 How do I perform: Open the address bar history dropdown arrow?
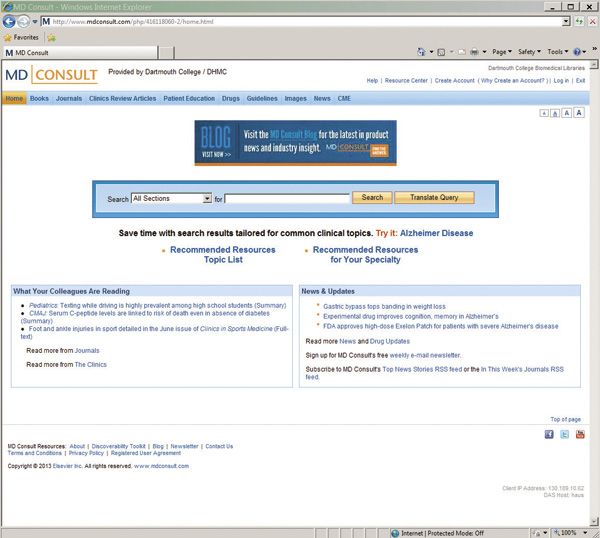coord(566,21)
